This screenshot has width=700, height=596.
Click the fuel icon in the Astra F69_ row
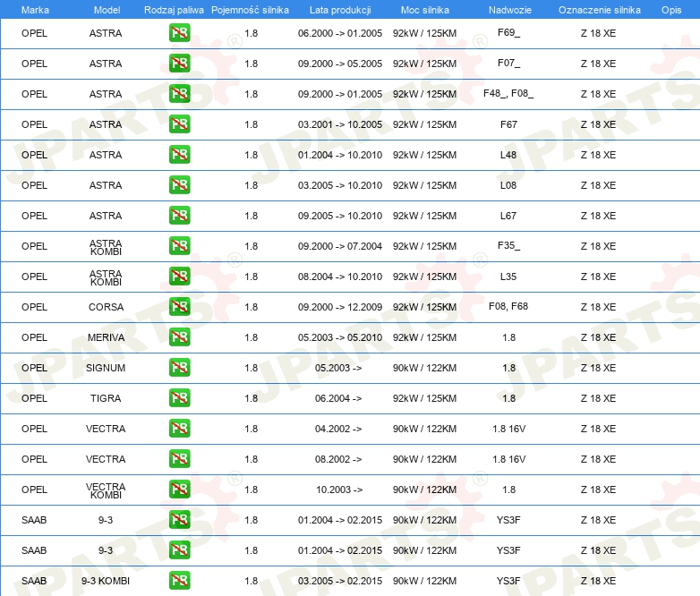coord(179,32)
